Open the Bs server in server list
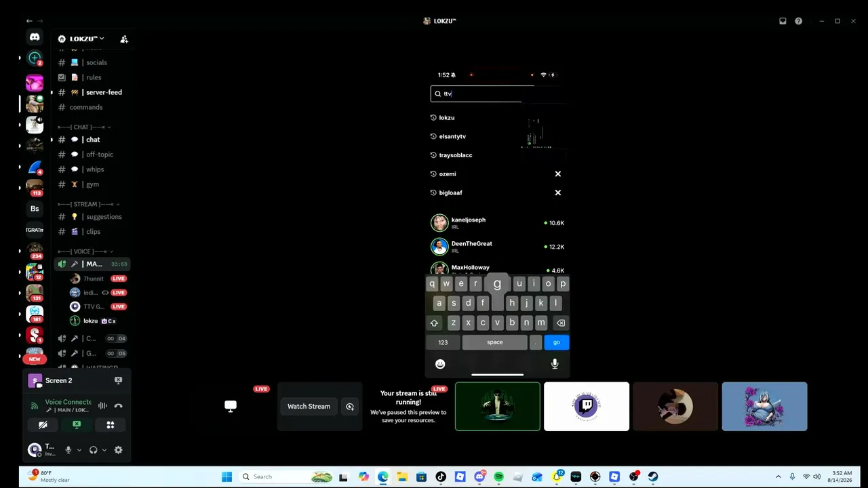 [x=35, y=209]
